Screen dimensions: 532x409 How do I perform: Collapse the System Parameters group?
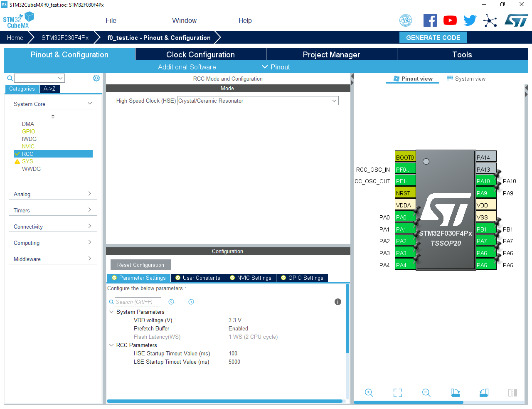(x=111, y=312)
